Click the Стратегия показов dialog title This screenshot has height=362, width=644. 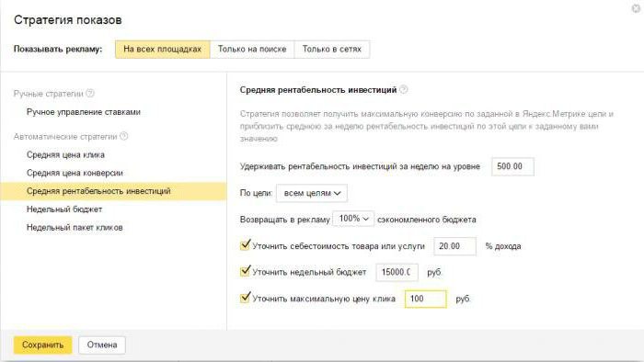point(68,20)
